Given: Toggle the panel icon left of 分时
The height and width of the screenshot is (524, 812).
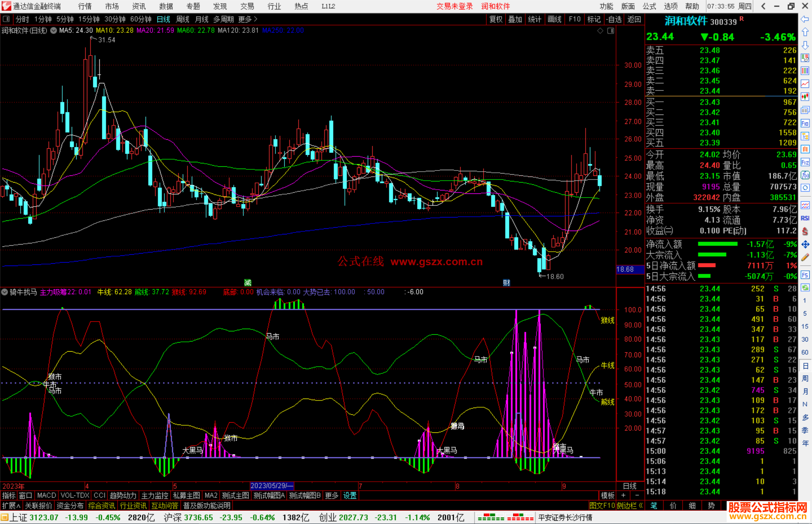Looking at the screenshot, I should (x=6, y=19).
